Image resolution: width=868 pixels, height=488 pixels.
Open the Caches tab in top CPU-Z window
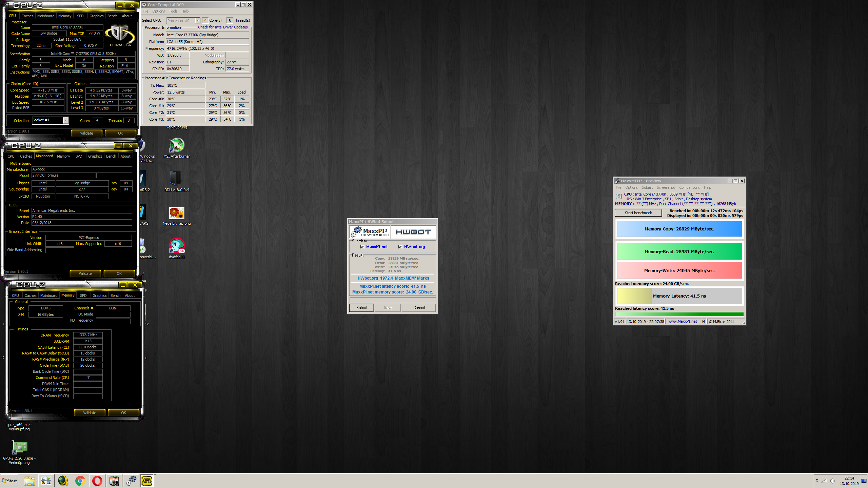point(27,16)
